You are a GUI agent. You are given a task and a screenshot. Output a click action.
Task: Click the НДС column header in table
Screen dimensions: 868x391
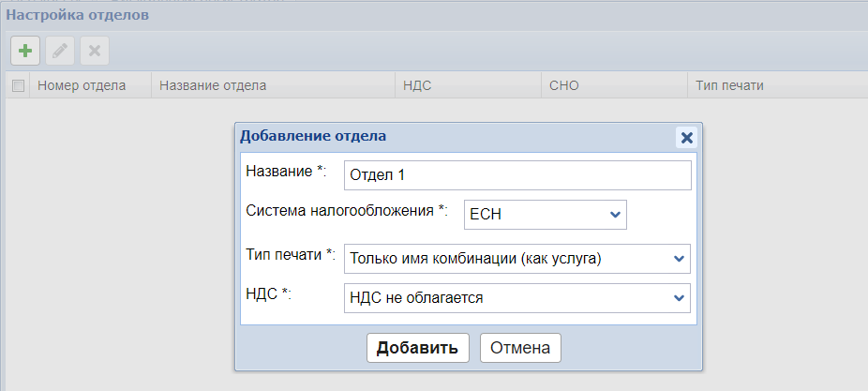pyautogui.click(x=417, y=85)
